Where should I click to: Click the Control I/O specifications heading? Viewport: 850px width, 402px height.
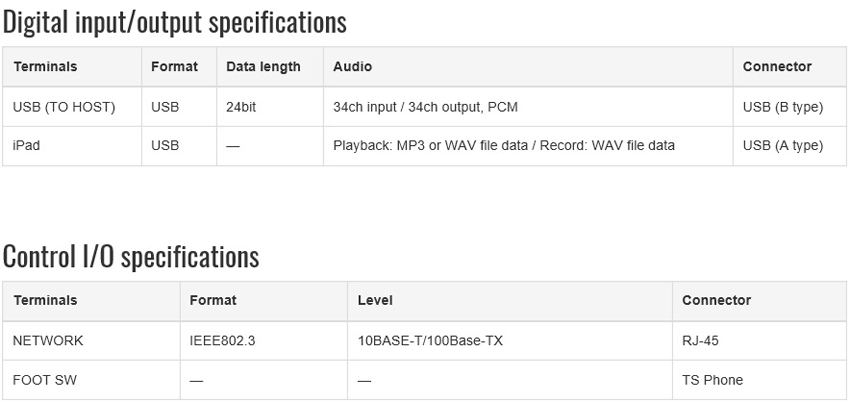131,257
